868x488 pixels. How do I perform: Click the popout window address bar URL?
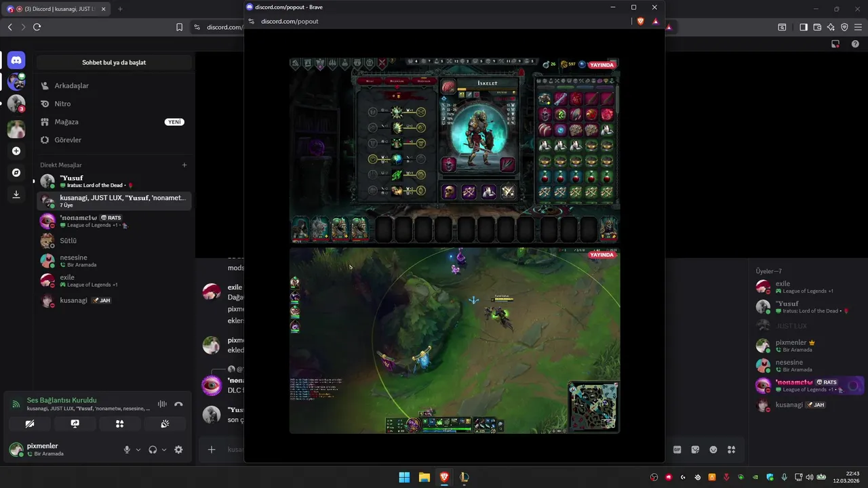click(x=290, y=21)
